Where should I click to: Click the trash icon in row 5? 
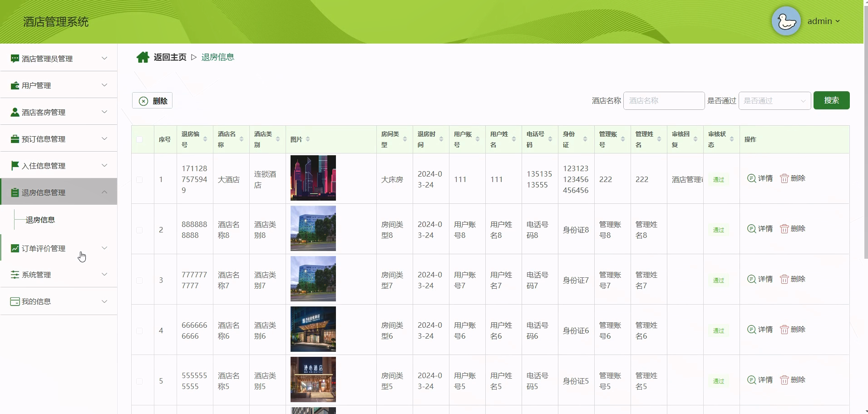click(784, 380)
